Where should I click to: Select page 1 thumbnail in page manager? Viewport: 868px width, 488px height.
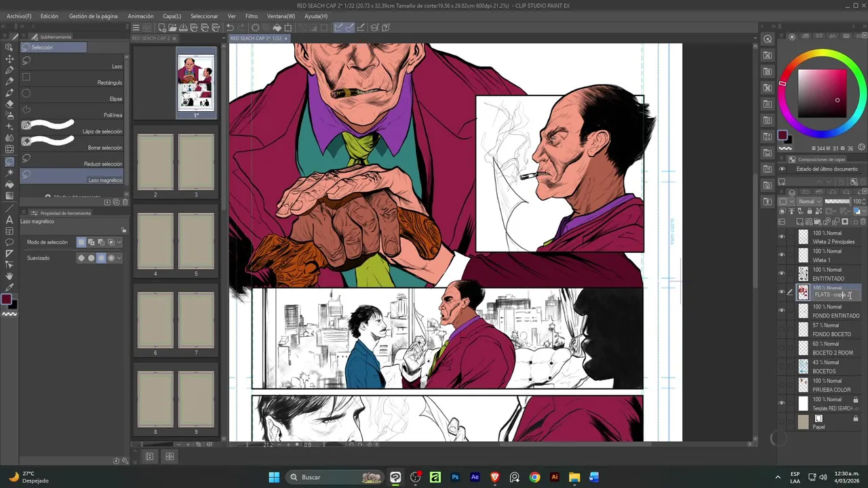196,82
